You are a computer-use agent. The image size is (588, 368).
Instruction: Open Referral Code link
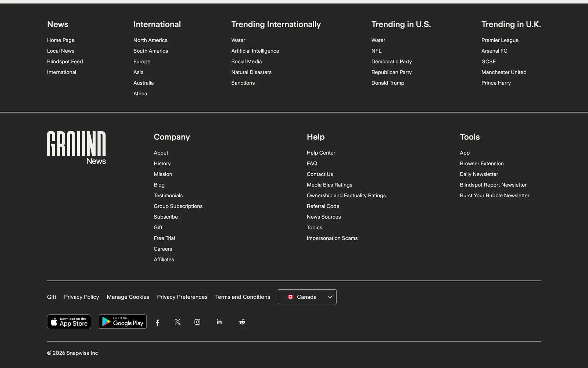[x=323, y=206]
